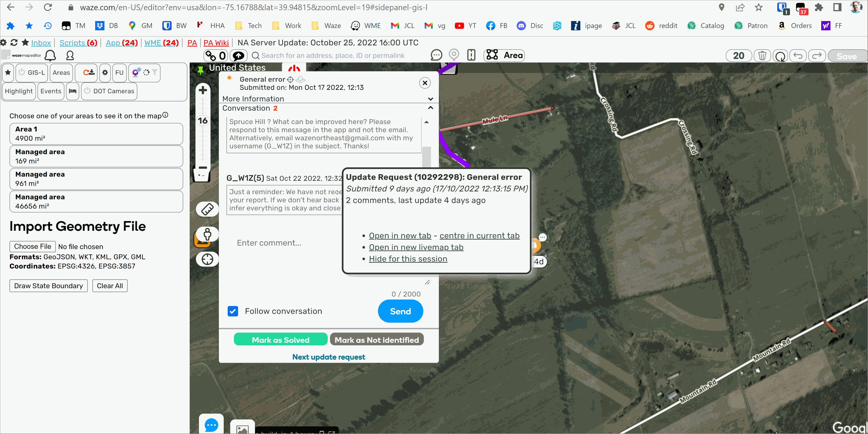Viewport: 868px width, 434px height.
Task: Switch to the Highlight tab
Action: coord(19,91)
